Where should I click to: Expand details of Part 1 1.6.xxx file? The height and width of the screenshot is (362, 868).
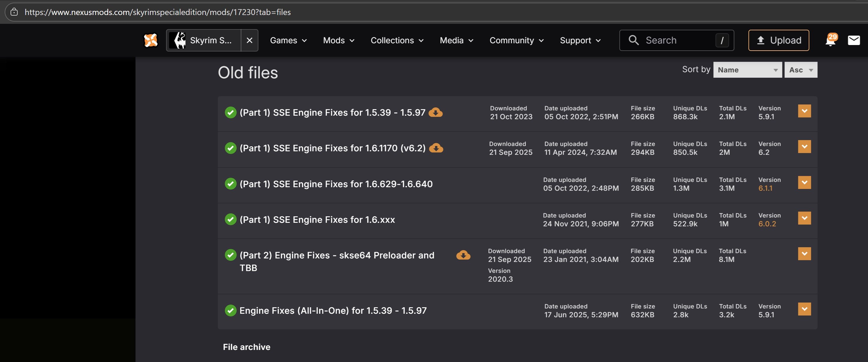tap(804, 218)
